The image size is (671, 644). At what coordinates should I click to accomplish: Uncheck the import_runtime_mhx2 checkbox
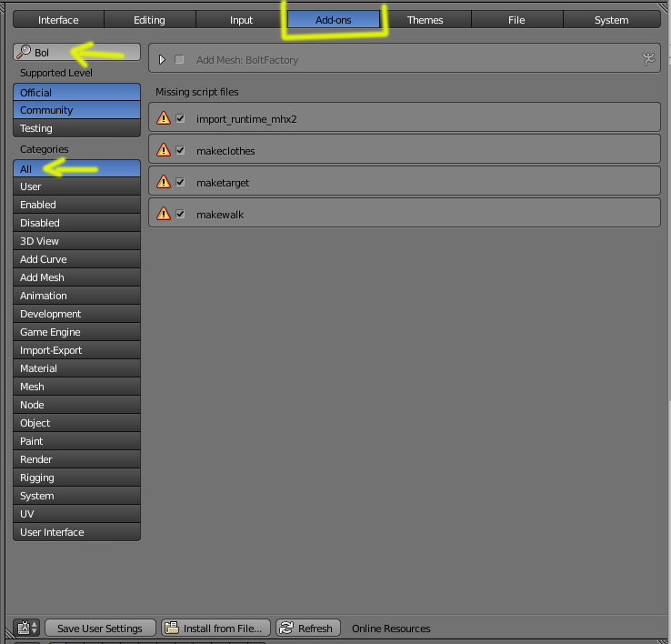[180, 118]
